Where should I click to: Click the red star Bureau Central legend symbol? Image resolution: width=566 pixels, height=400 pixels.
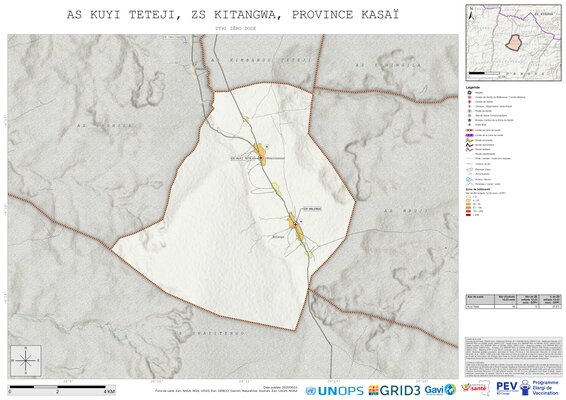click(469, 120)
